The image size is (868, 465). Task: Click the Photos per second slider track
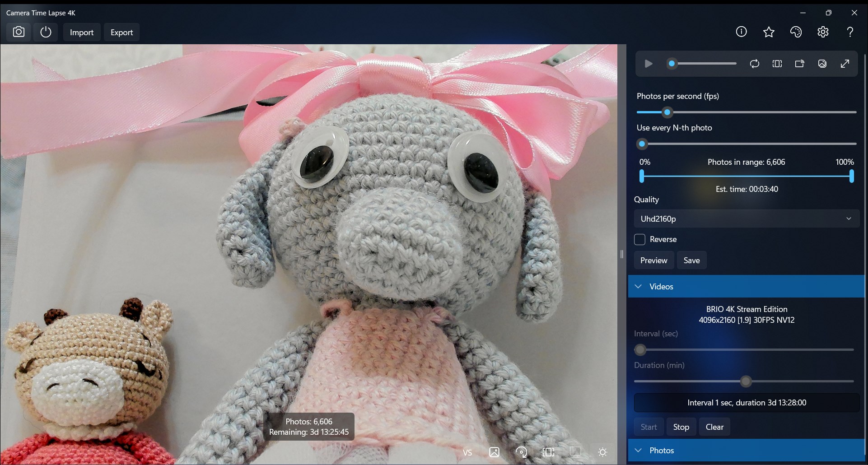click(x=747, y=112)
